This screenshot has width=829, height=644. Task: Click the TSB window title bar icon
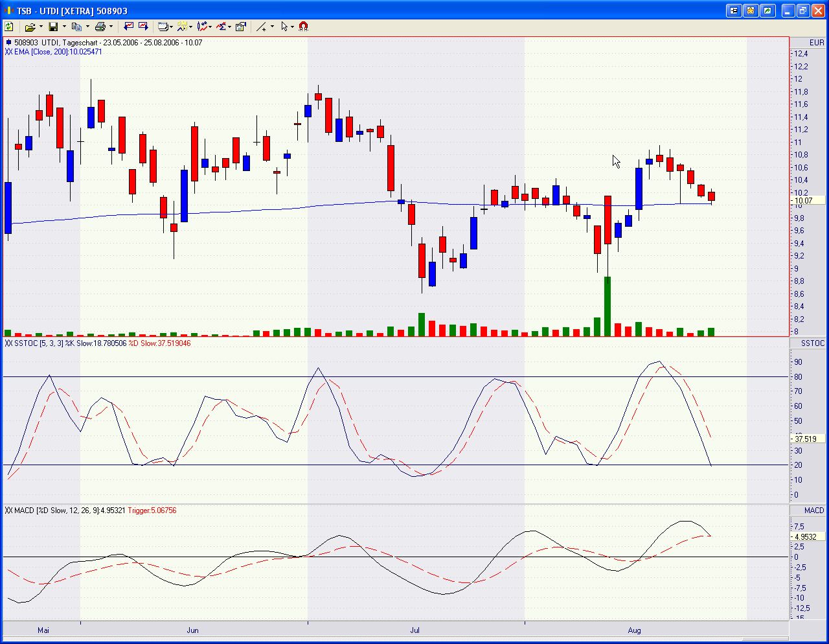coord(9,10)
